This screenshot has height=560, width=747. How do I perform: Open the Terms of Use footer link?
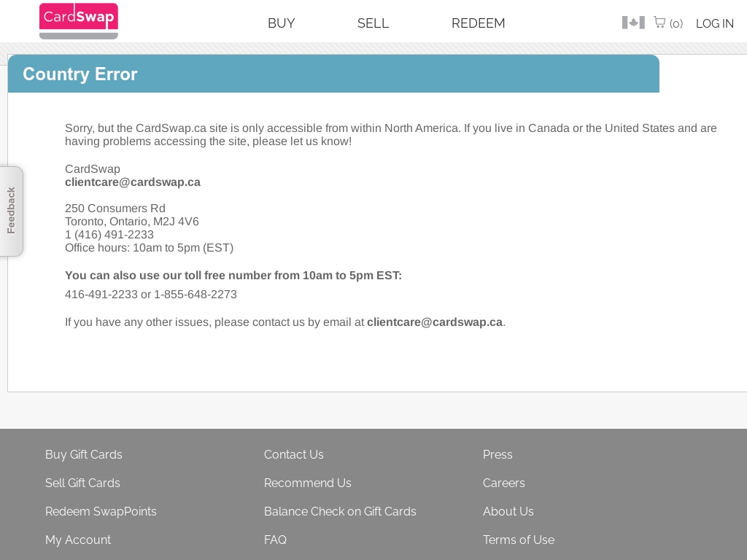(x=519, y=540)
